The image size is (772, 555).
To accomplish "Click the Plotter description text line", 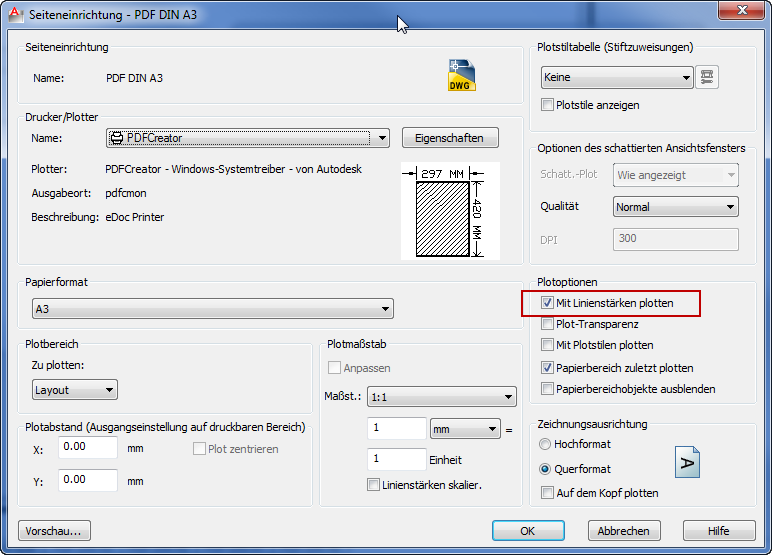I will coord(233,169).
